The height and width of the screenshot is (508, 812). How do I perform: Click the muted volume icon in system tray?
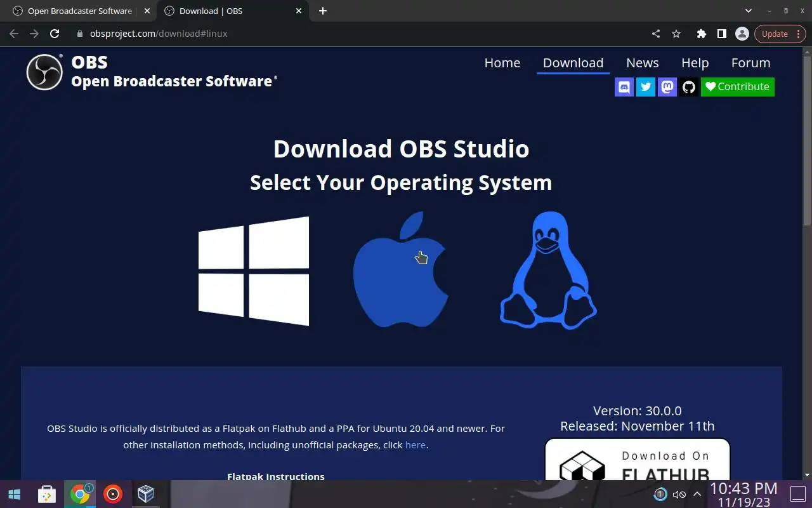679,494
